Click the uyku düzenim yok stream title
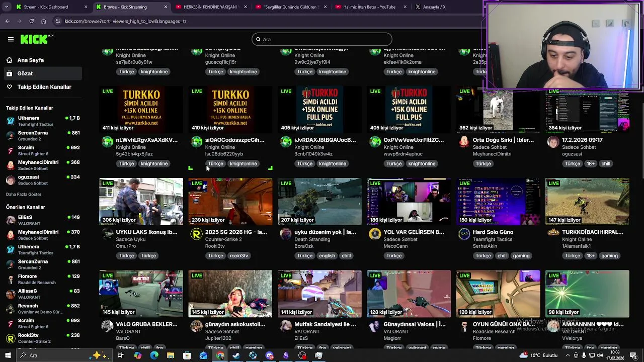The height and width of the screenshot is (362, 644). [x=325, y=232]
